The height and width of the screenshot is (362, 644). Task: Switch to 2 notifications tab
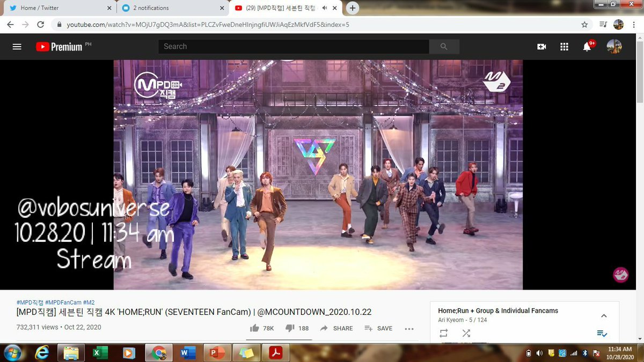pyautogui.click(x=173, y=8)
